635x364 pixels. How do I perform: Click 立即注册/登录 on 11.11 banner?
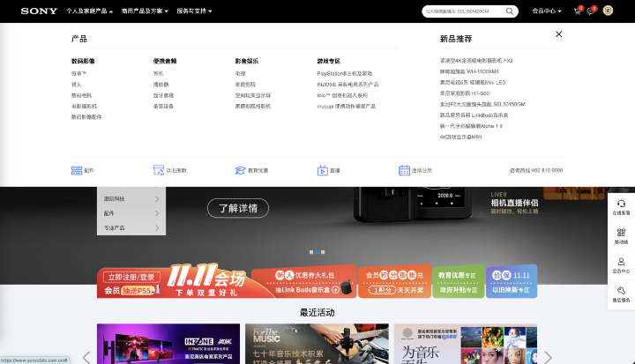coord(131,278)
